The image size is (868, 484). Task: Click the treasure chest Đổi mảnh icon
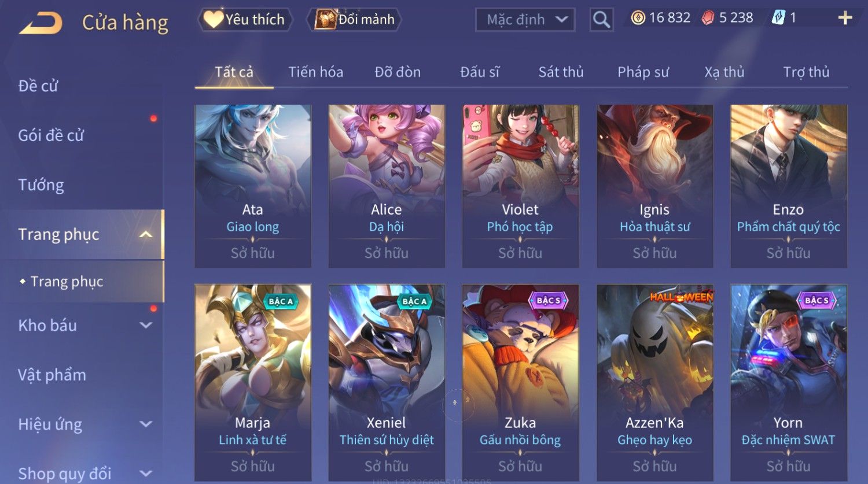point(325,19)
